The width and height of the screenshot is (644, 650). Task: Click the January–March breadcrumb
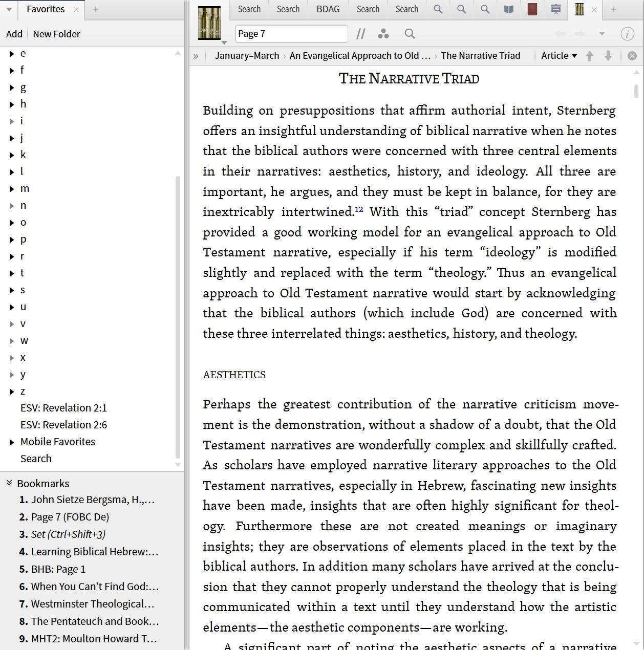(x=247, y=56)
